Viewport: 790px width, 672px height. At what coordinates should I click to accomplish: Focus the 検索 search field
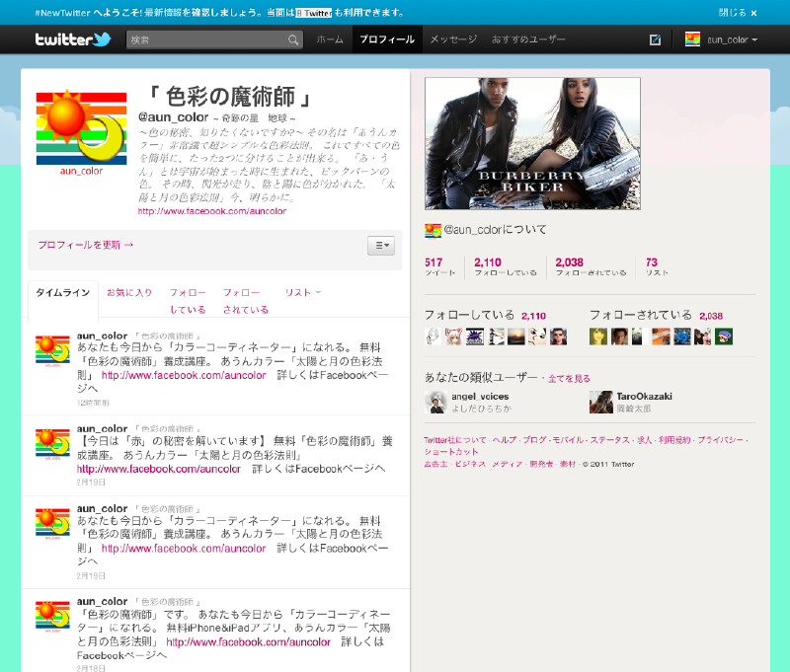(x=207, y=40)
